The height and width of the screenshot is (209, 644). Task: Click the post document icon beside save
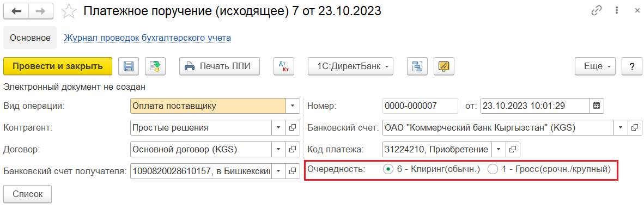(155, 66)
